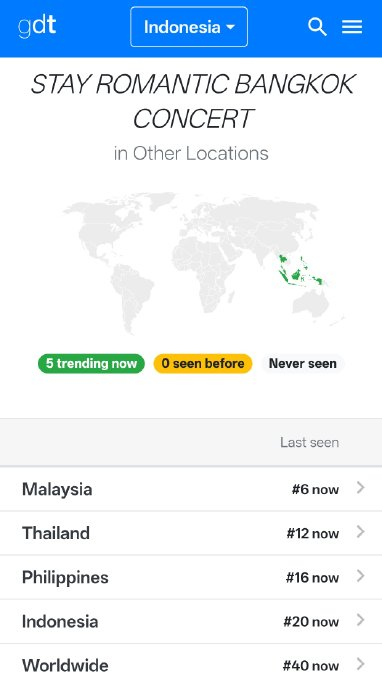The height and width of the screenshot is (690, 382).
Task: Open the Thailand location row
Action: 191,533
